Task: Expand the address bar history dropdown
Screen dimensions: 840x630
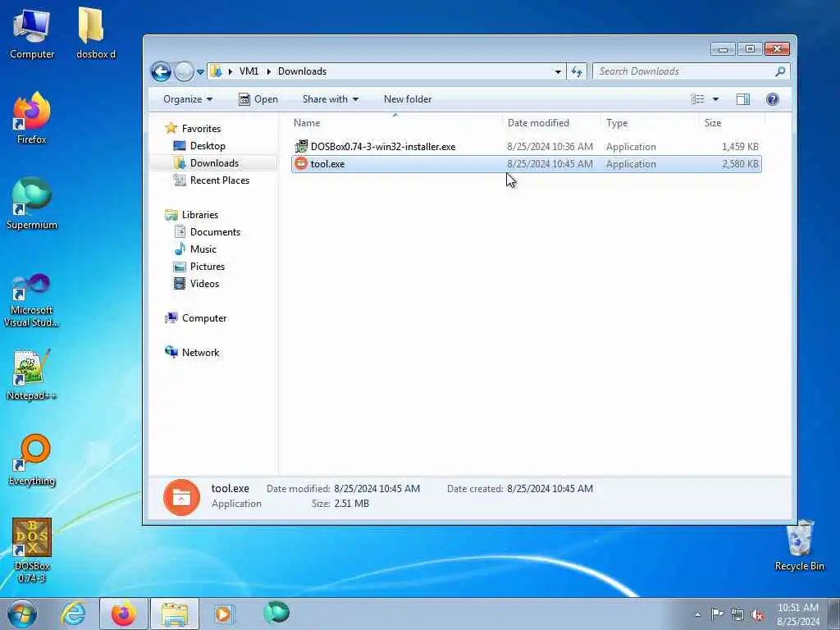Action: [x=558, y=71]
